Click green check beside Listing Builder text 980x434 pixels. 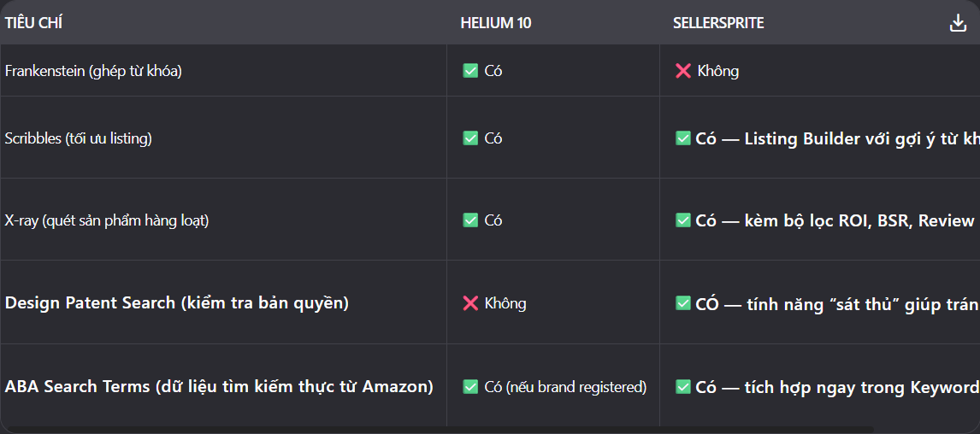pos(682,138)
